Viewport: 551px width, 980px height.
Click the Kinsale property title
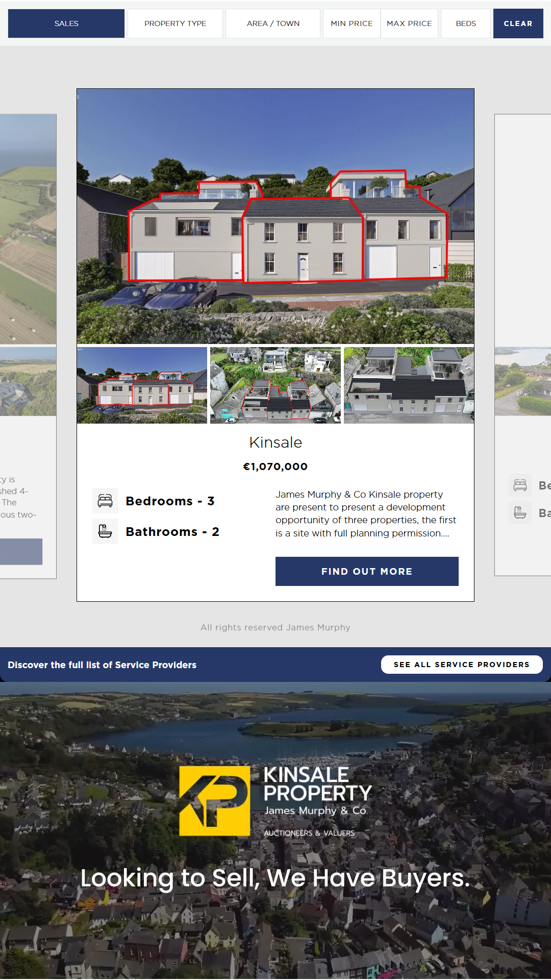pyautogui.click(x=275, y=443)
